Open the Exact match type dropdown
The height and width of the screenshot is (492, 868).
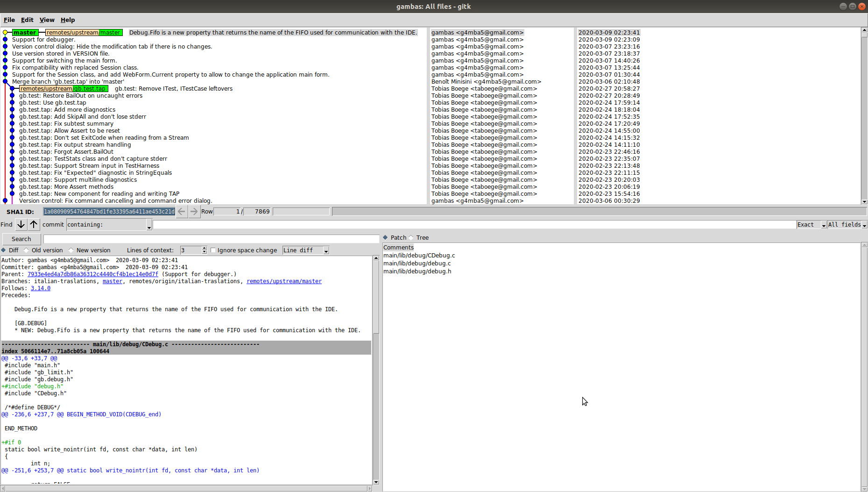(823, 225)
